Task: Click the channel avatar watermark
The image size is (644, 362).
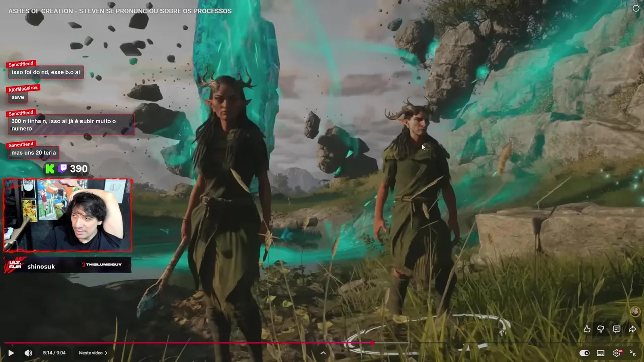Action: (x=635, y=312)
